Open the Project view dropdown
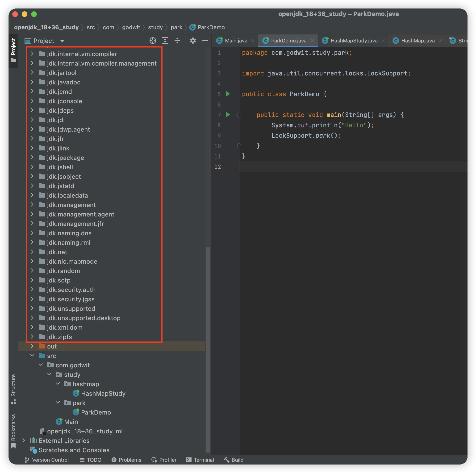Viewport: 476px width, 473px height. coord(62,41)
